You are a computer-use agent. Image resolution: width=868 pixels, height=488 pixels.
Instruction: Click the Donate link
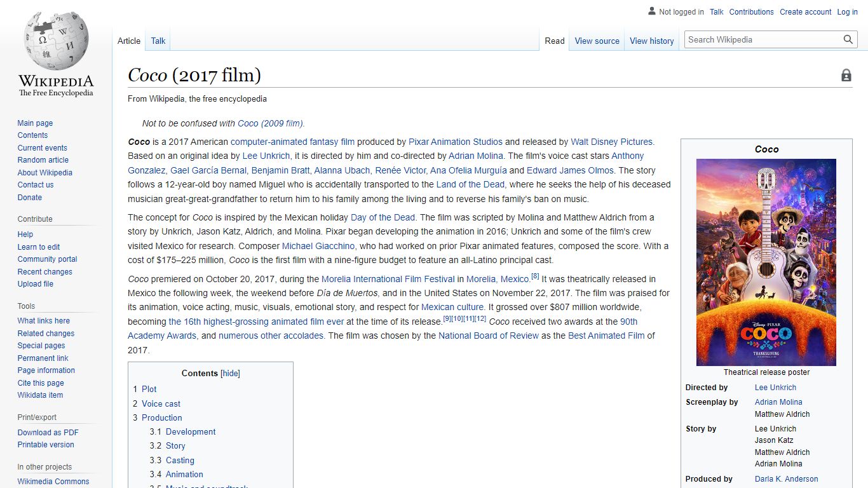tap(29, 198)
